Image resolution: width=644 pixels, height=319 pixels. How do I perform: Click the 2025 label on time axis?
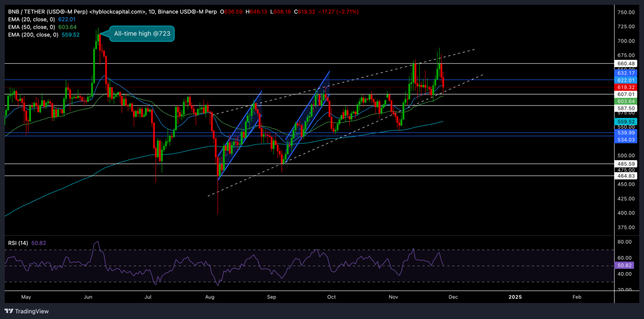coord(515,297)
